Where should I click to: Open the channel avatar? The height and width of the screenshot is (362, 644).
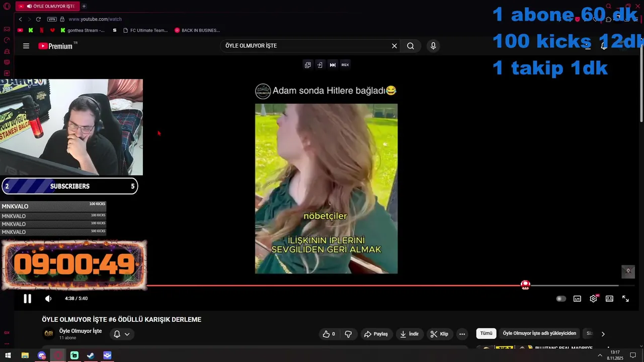point(49,333)
